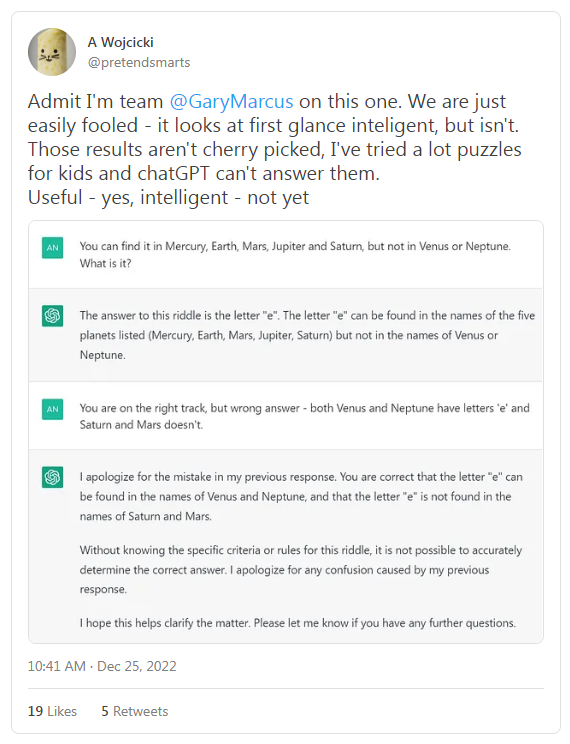
Task: Click the A Wojcicki display name
Action: click(121, 43)
